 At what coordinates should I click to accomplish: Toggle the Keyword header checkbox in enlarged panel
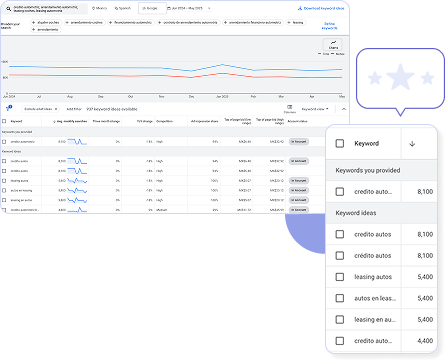pos(340,143)
